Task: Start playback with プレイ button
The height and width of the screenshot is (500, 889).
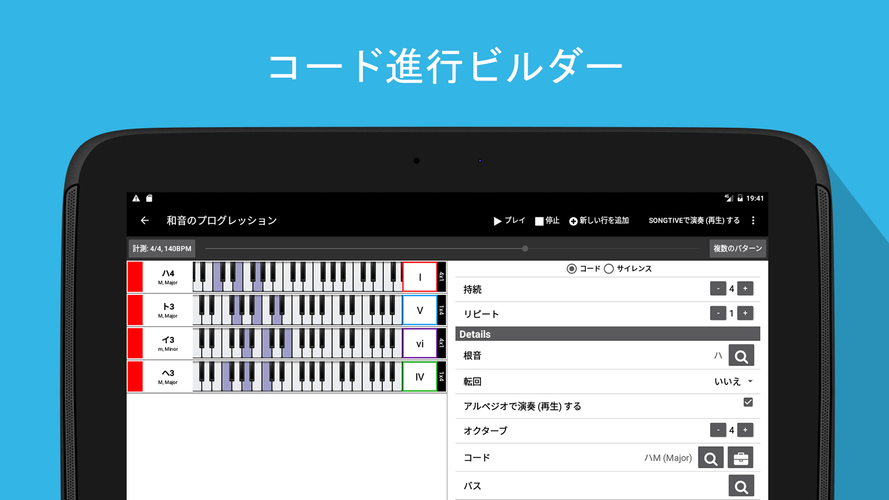Action: pyautogui.click(x=509, y=221)
